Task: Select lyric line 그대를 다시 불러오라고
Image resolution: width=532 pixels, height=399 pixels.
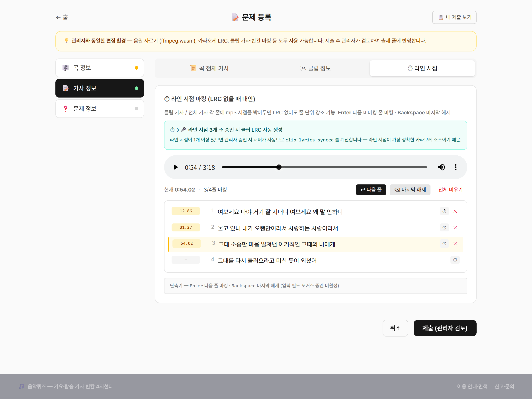Action: pyautogui.click(x=267, y=261)
